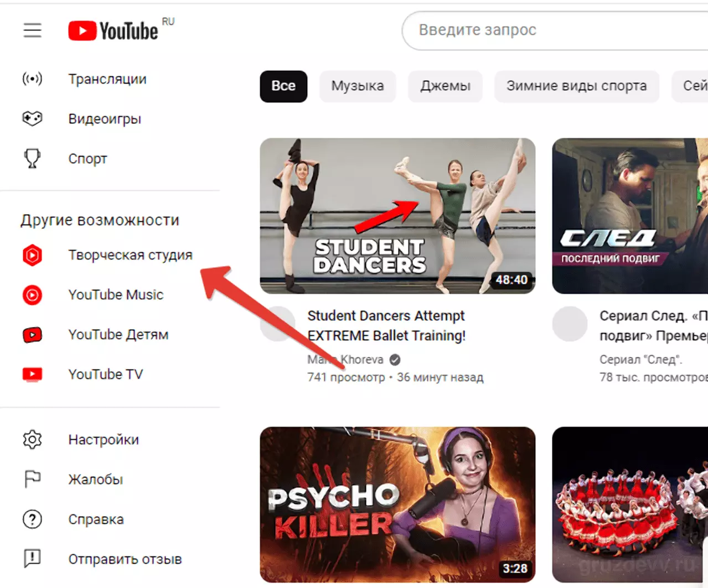Open the Psycho Killer video thumbnail

tap(397, 504)
